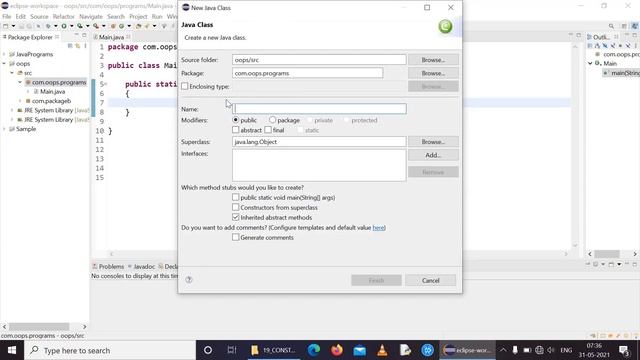Click Browse next to Source folder
Viewport: 640px width, 360px height.
433,60
